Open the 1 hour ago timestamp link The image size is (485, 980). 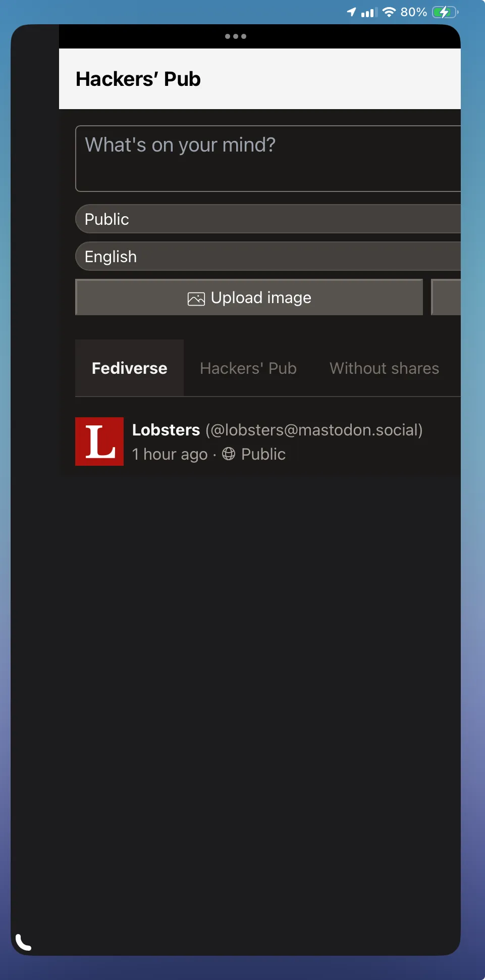click(170, 454)
